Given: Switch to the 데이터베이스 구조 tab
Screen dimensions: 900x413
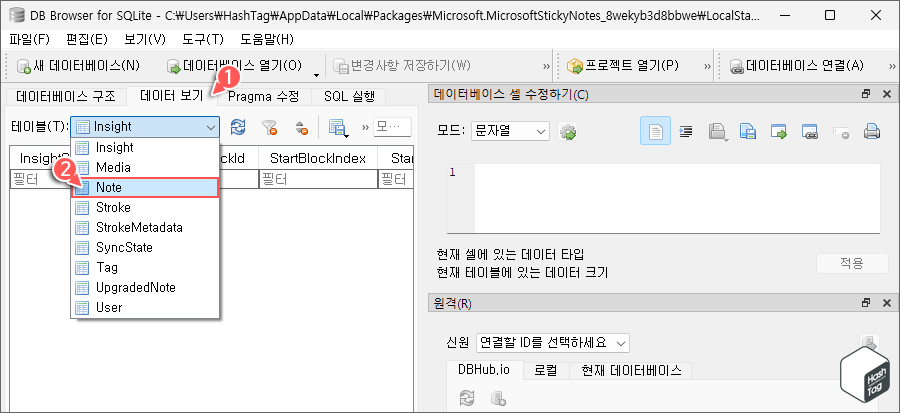Looking at the screenshot, I should point(66,96).
